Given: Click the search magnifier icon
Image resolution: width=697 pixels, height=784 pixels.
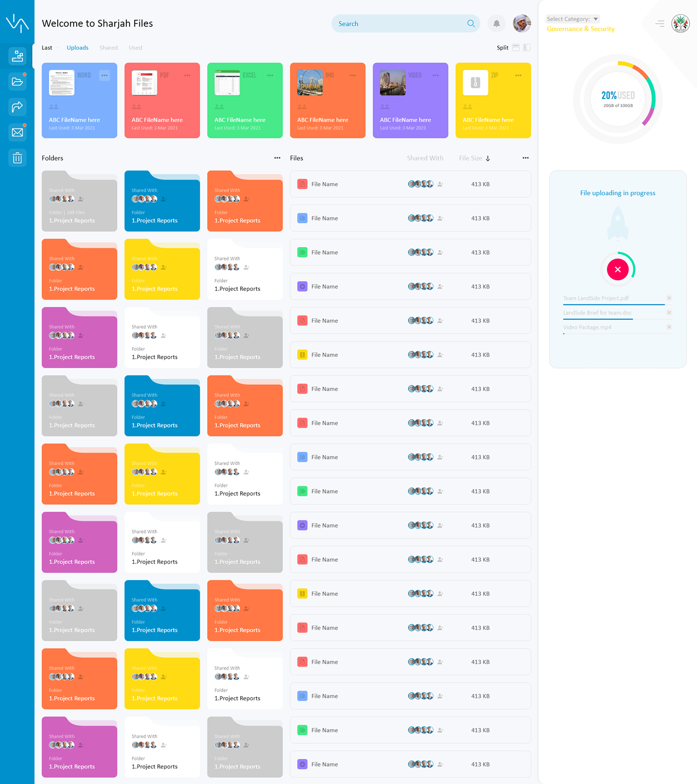Looking at the screenshot, I should (x=471, y=24).
